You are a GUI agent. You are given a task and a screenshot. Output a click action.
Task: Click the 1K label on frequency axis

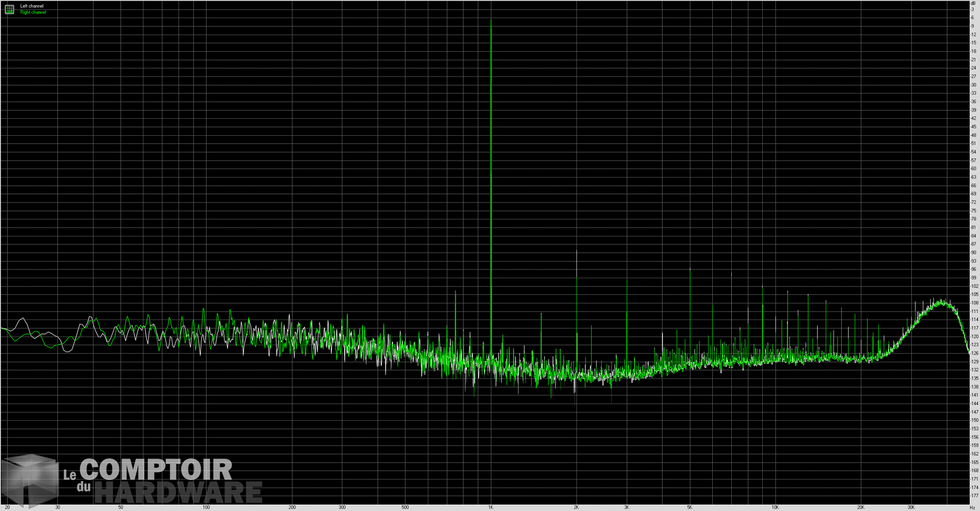click(491, 507)
